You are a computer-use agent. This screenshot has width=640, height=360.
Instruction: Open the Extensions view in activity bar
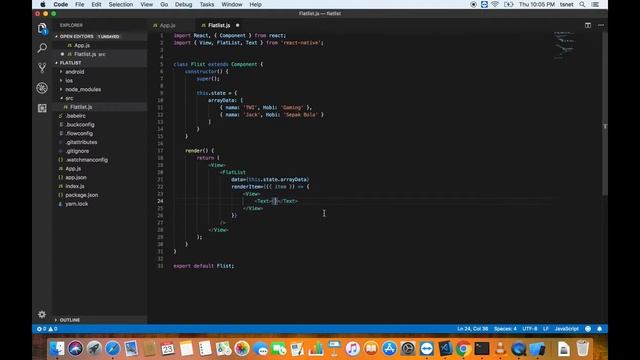(x=42, y=108)
